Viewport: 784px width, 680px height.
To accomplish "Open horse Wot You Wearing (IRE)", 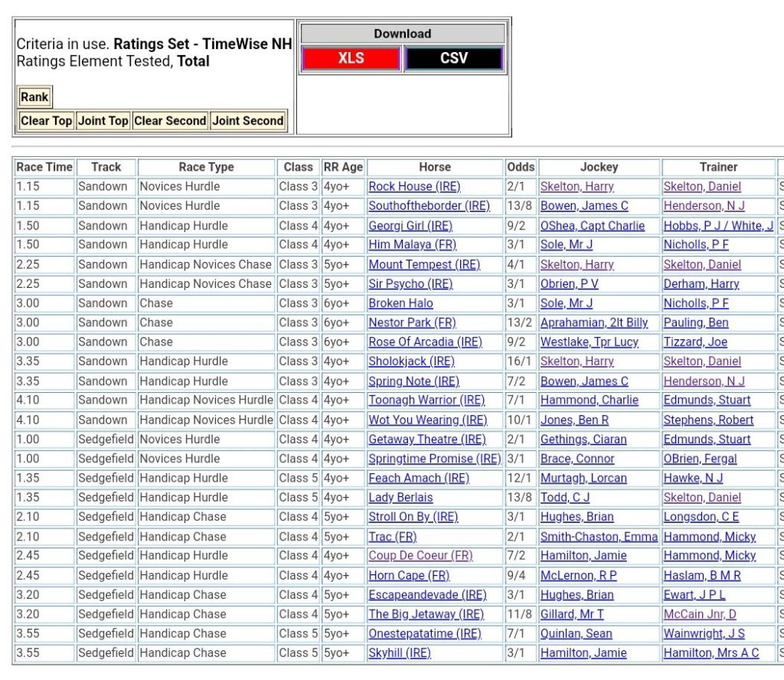I will tap(427, 420).
